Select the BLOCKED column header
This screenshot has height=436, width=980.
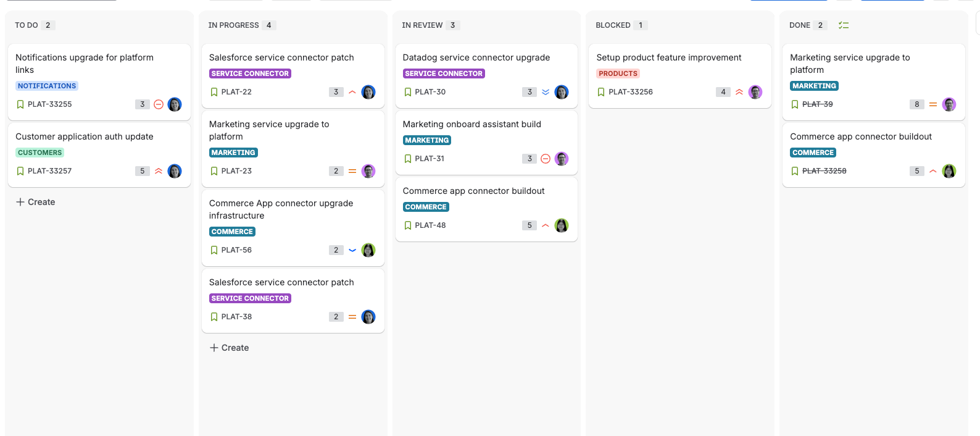[x=613, y=25]
